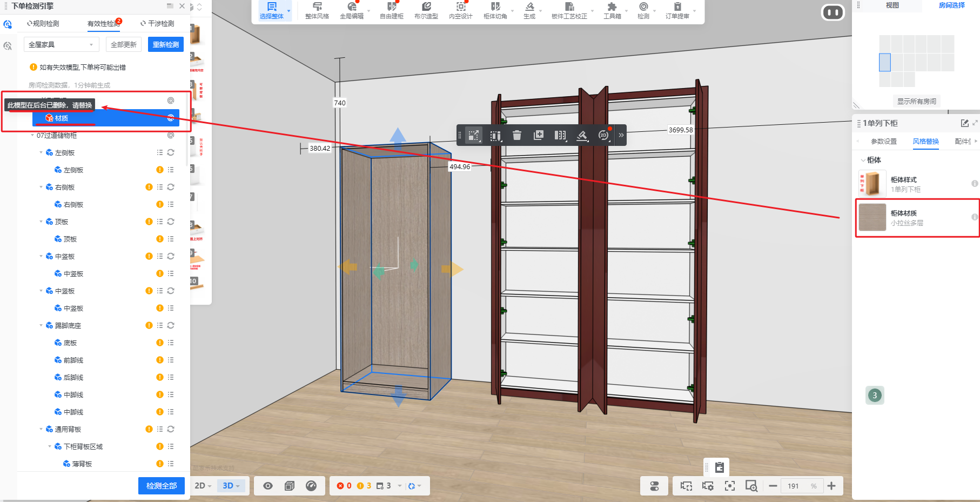Open the 全屋家具 dropdown

point(61,44)
